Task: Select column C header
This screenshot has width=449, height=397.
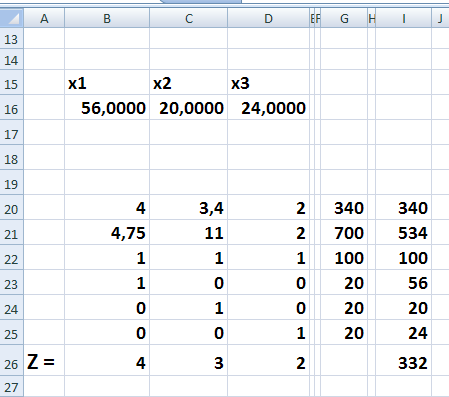Action: click(189, 18)
